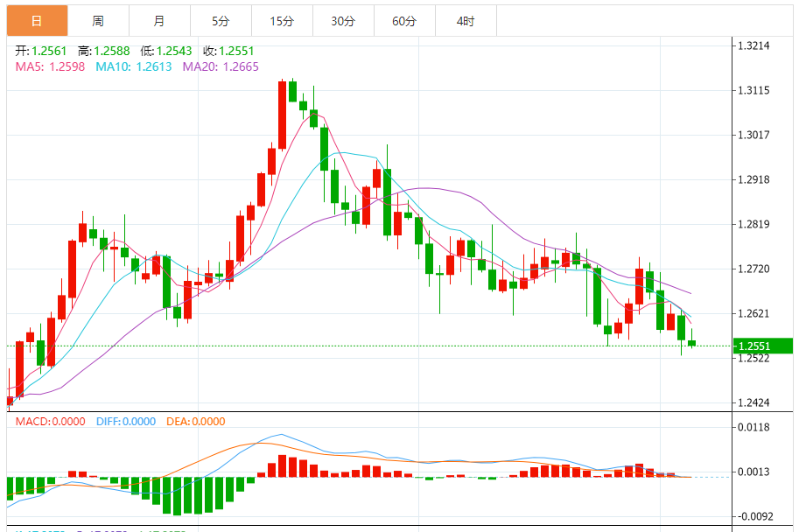Open the 4时 interval tab

466,21
